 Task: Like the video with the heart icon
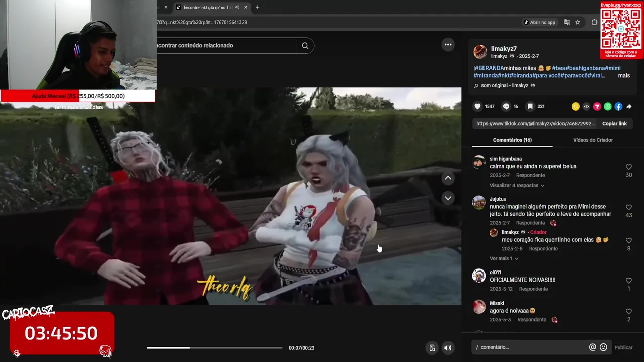click(478, 106)
